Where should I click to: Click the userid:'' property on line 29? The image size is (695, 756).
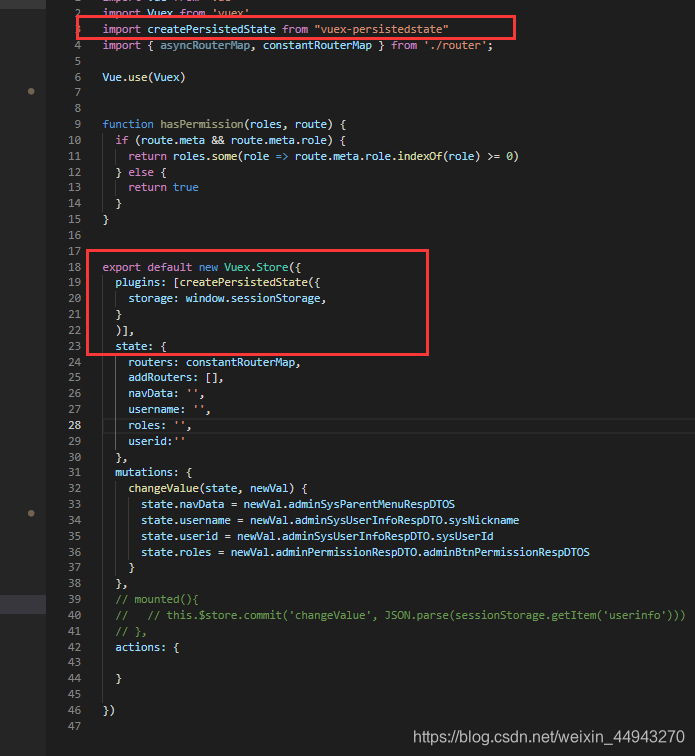coord(156,441)
